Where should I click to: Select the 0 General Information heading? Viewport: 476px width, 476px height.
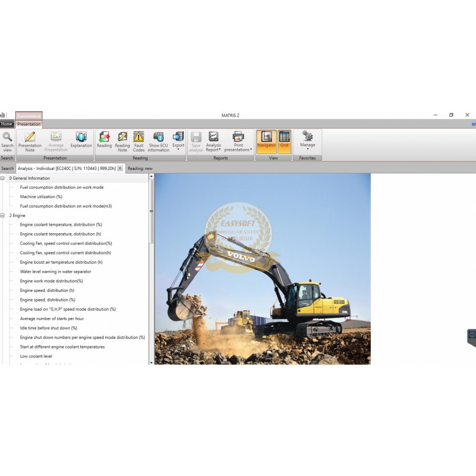tap(30, 178)
